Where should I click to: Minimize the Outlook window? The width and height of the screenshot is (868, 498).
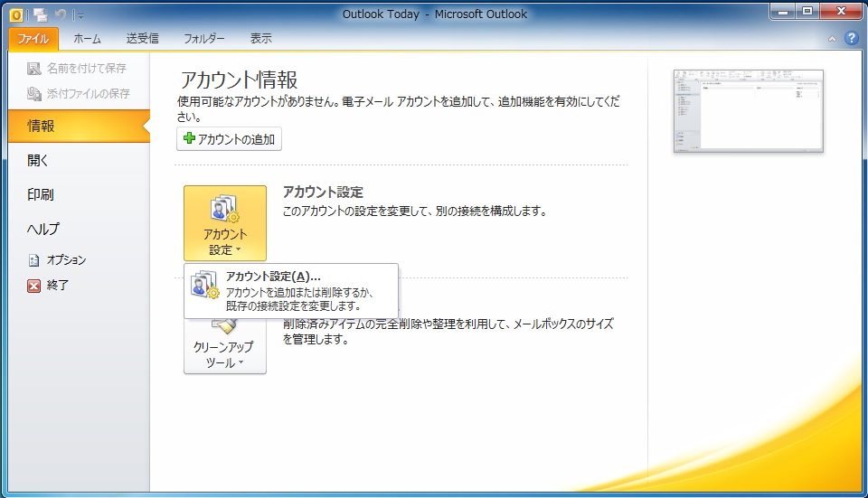783,11
